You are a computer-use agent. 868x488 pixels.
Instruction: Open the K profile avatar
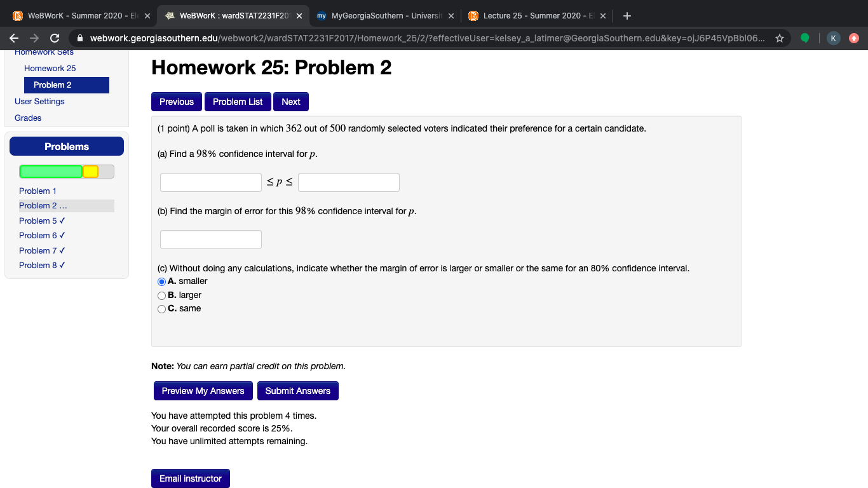tap(833, 37)
